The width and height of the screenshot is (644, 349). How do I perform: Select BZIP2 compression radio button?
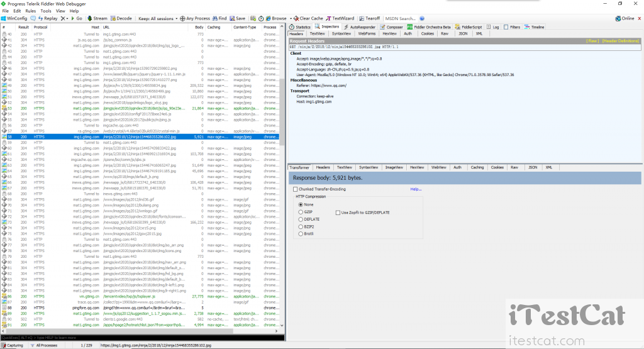coord(301,226)
